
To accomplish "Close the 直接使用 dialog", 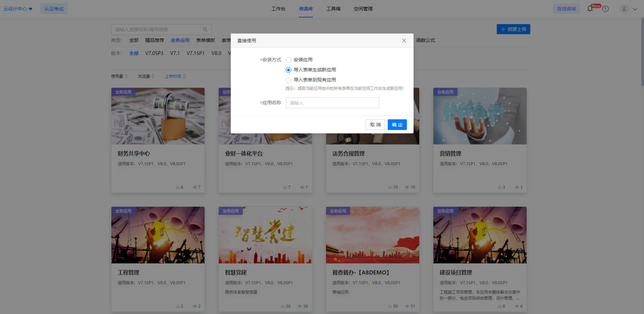I will tap(404, 41).
